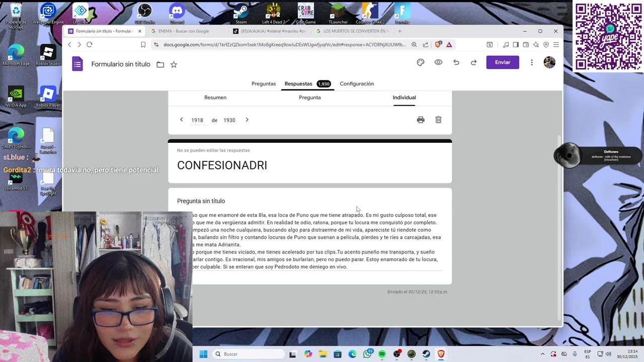The width and height of the screenshot is (644, 362).
Task: Share this page via the share icon
Action: pos(426,45)
